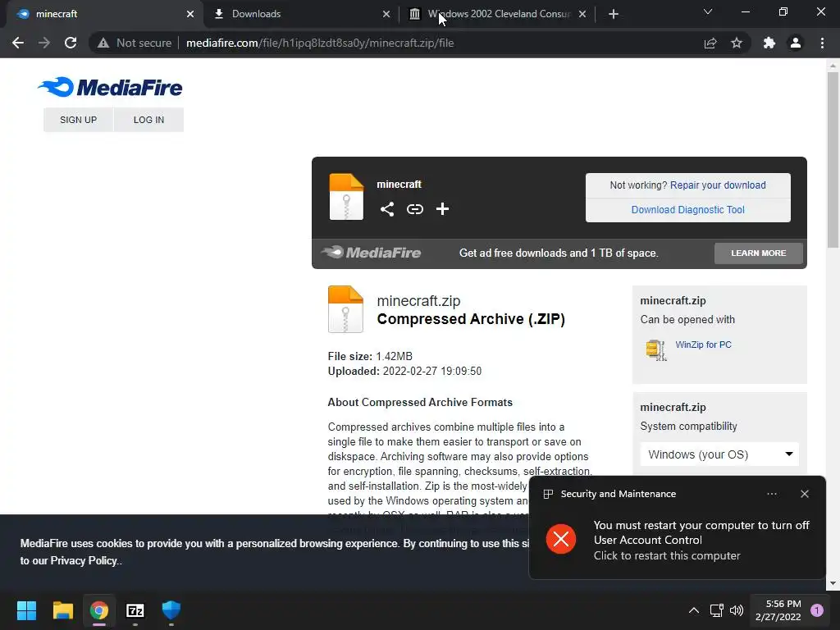Screen dimensions: 840x630
Task: Click the plus icon to save file
Action: pyautogui.click(x=442, y=209)
